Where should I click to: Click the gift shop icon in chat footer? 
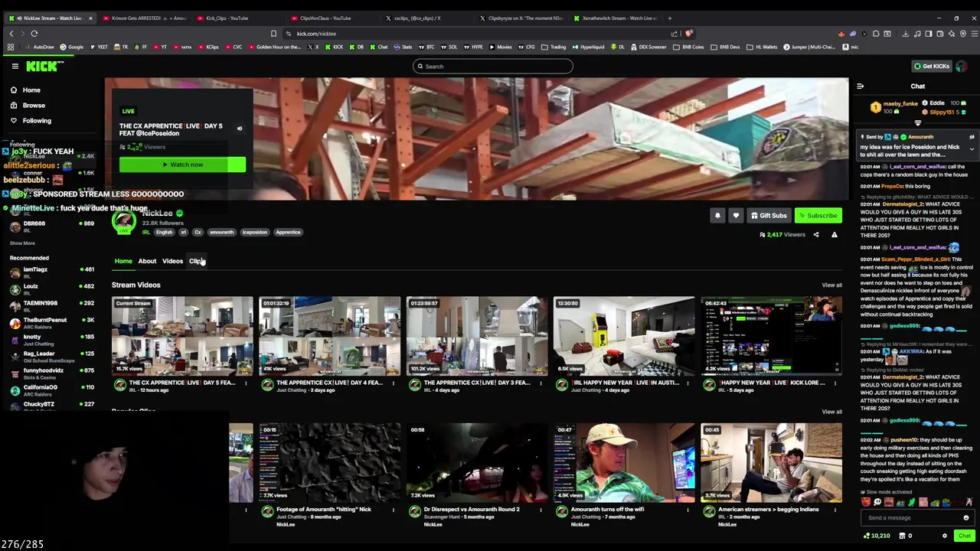[902, 536]
